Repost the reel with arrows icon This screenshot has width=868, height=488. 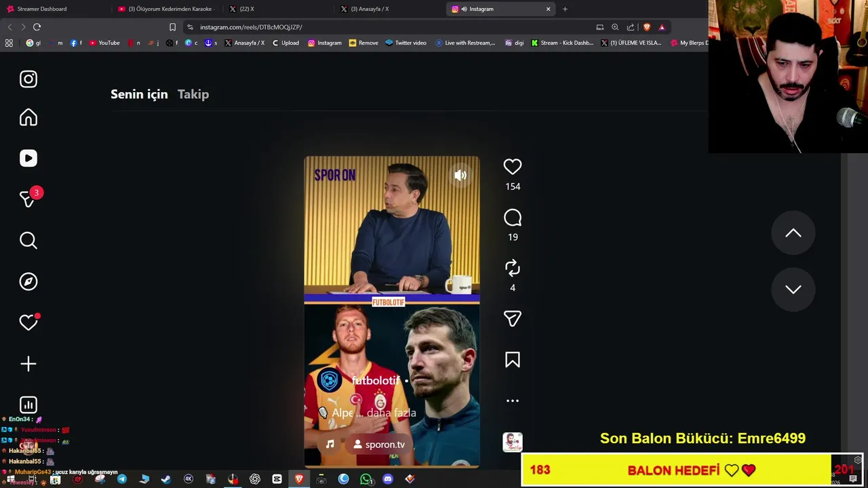point(513,268)
